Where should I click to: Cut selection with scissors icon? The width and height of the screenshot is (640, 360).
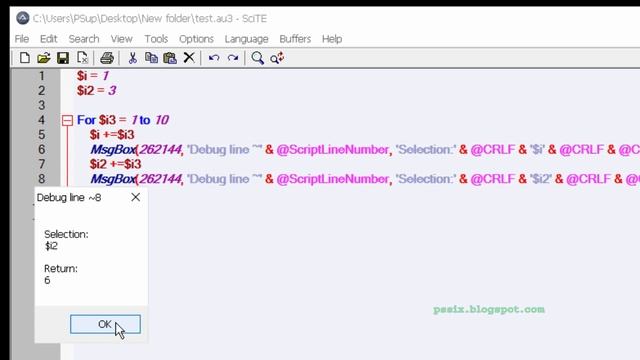(132, 58)
